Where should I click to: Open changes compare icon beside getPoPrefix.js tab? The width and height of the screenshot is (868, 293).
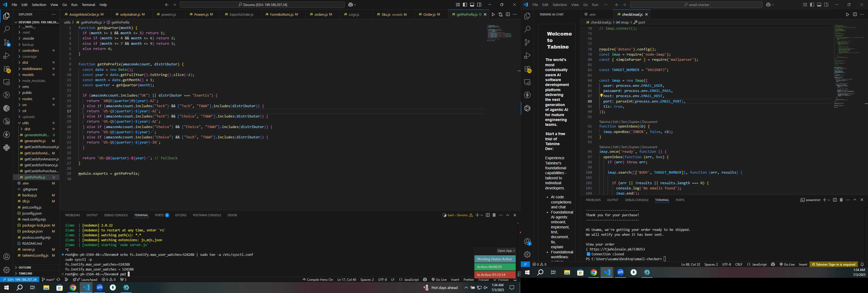[x=500, y=14]
